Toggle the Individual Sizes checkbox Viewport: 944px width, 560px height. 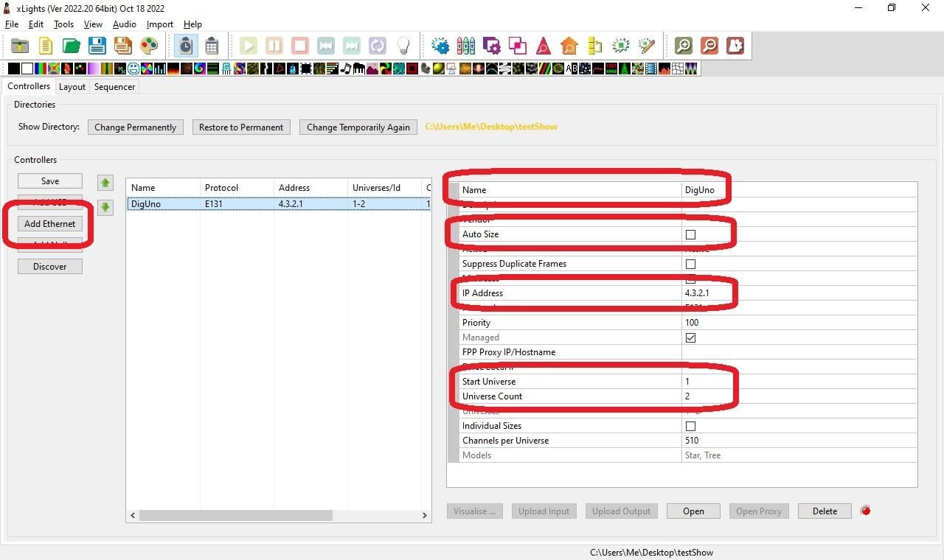[x=690, y=426]
